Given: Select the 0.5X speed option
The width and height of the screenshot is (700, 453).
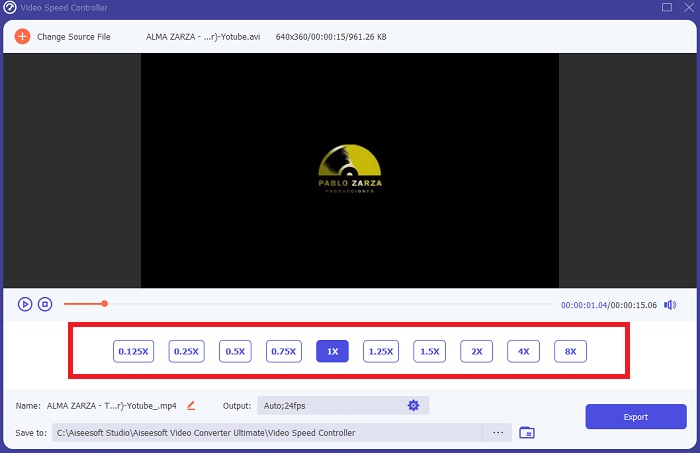Looking at the screenshot, I should tap(236, 351).
